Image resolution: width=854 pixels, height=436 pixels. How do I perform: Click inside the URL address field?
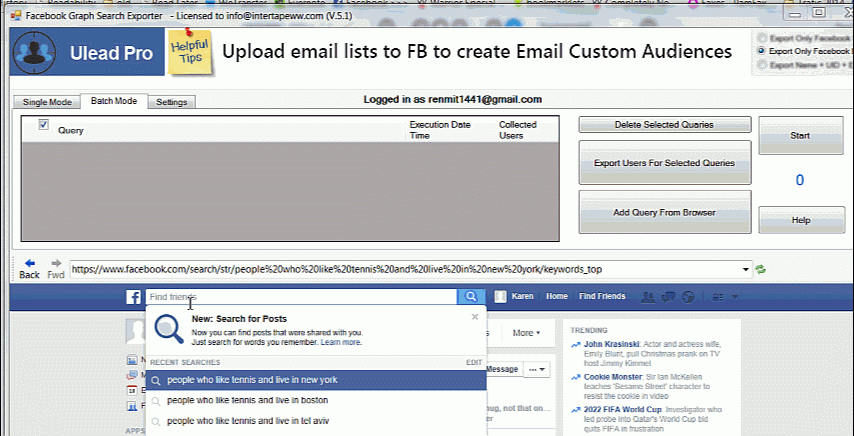pos(404,269)
